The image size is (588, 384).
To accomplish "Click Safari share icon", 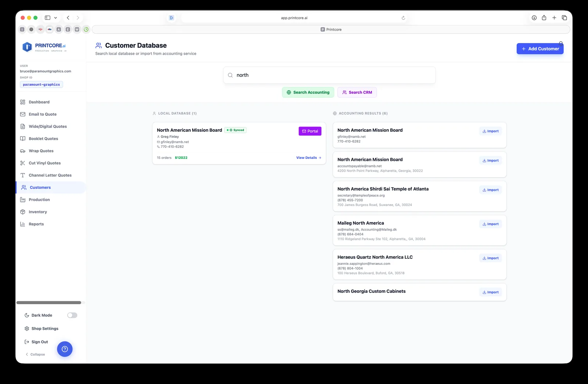I will point(544,18).
